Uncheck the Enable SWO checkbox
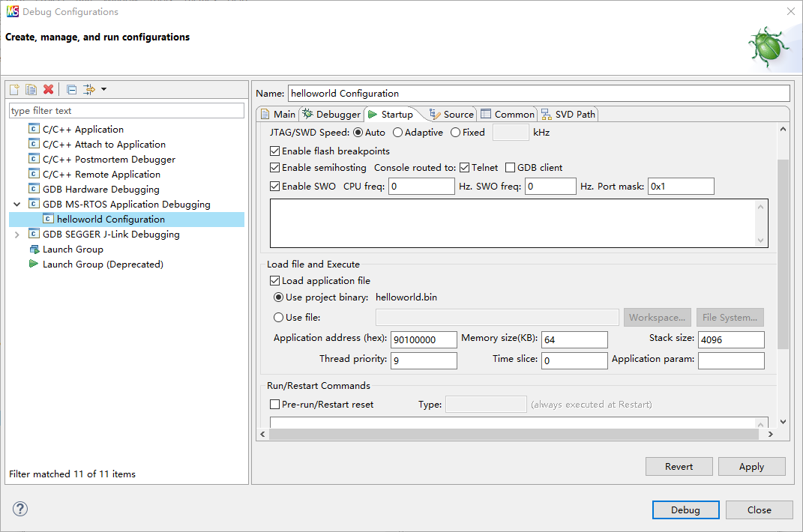803x532 pixels. [275, 186]
